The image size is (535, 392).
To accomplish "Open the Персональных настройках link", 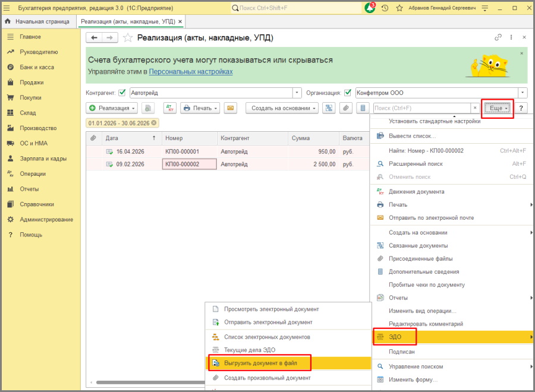I will tap(191, 72).
